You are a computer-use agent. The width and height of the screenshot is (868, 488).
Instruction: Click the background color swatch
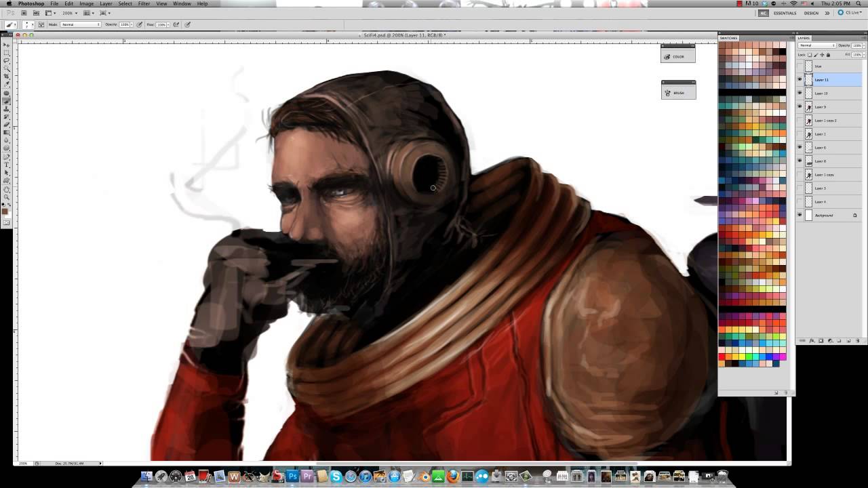pos(8,216)
